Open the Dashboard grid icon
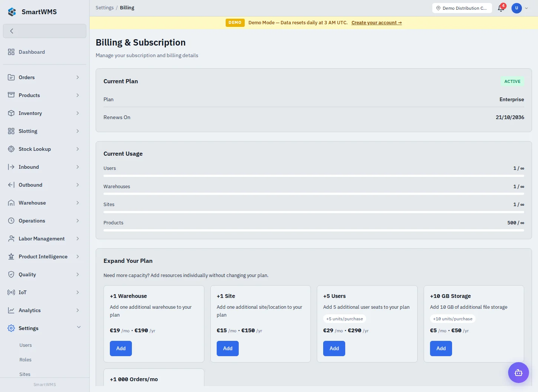538x392 pixels. [11, 52]
